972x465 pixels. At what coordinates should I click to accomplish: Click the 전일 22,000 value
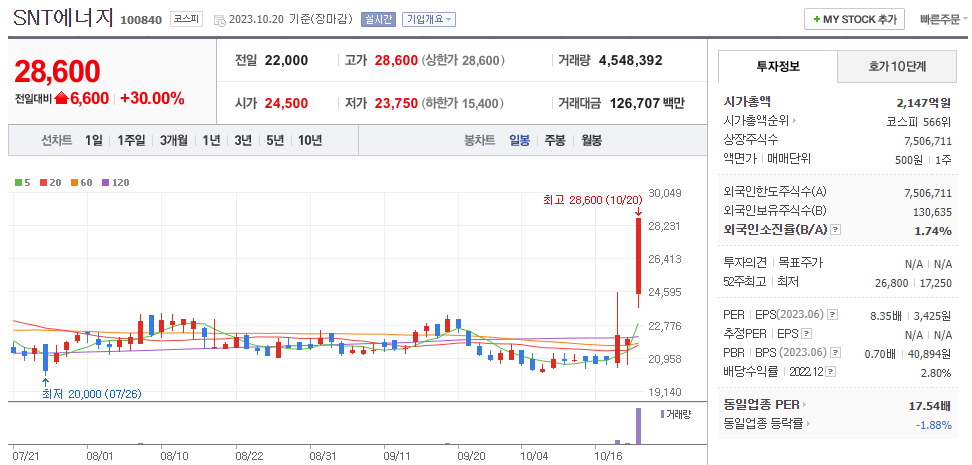[x=286, y=61]
